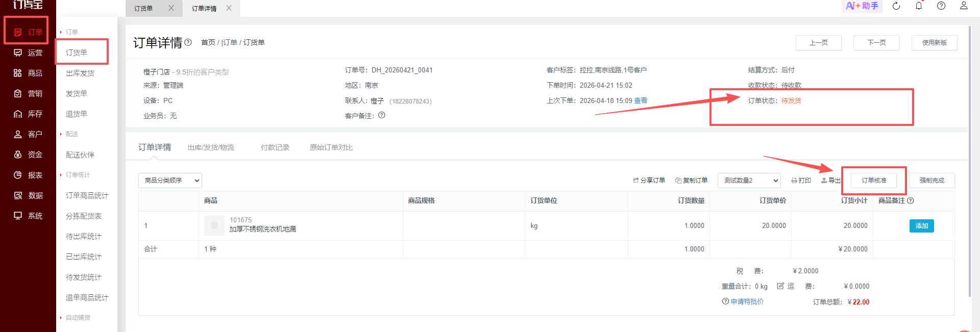Go to previous order with 上一页
Screen dimensions: 980x332
click(x=819, y=43)
